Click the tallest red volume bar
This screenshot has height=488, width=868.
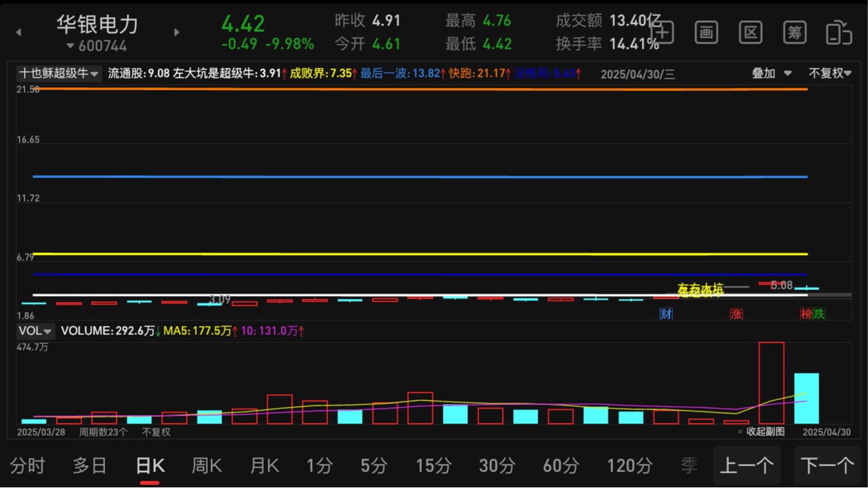tap(772, 383)
